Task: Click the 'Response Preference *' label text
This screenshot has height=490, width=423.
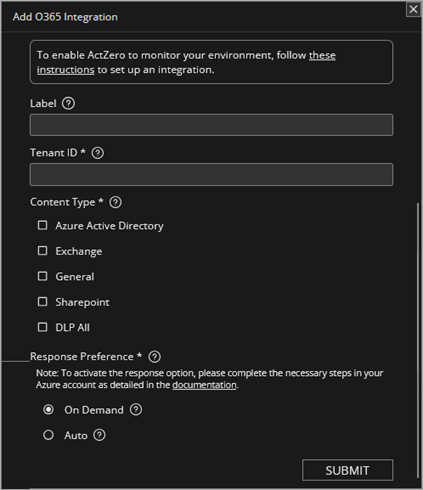Action: click(86, 357)
